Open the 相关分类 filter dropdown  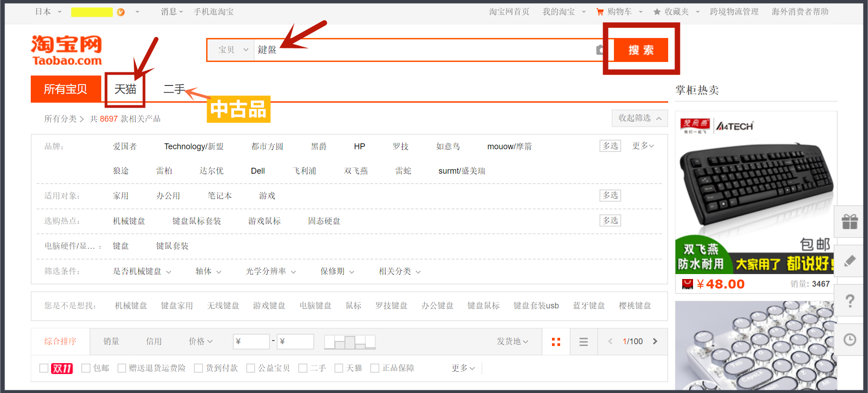400,271
